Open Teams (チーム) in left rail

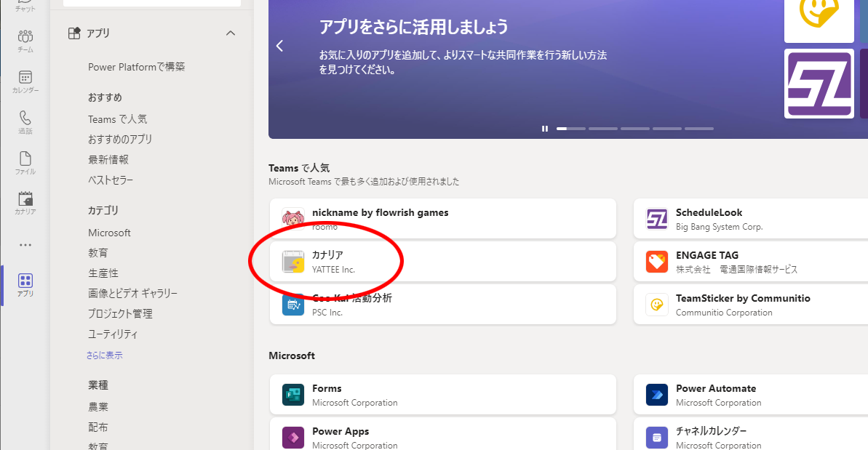pos(25,41)
